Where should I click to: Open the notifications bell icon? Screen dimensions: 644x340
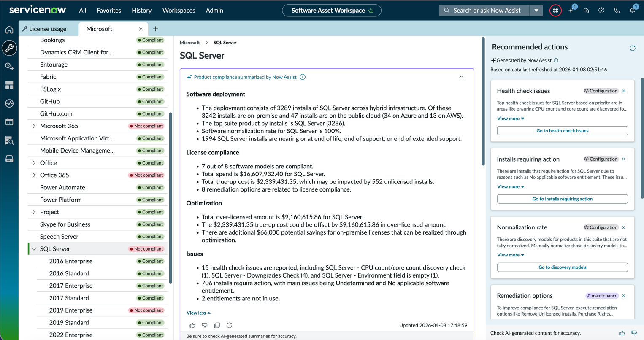632,11
